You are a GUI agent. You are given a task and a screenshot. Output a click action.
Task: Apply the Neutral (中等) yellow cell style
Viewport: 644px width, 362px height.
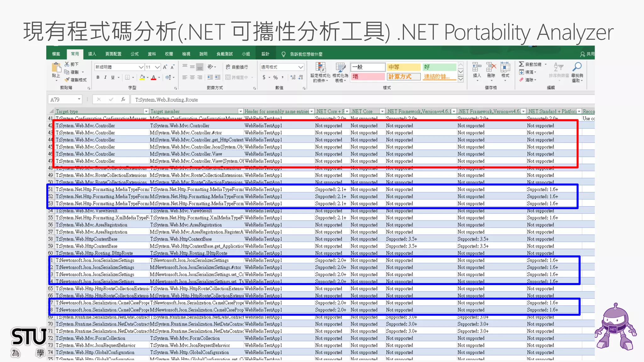[404, 67]
